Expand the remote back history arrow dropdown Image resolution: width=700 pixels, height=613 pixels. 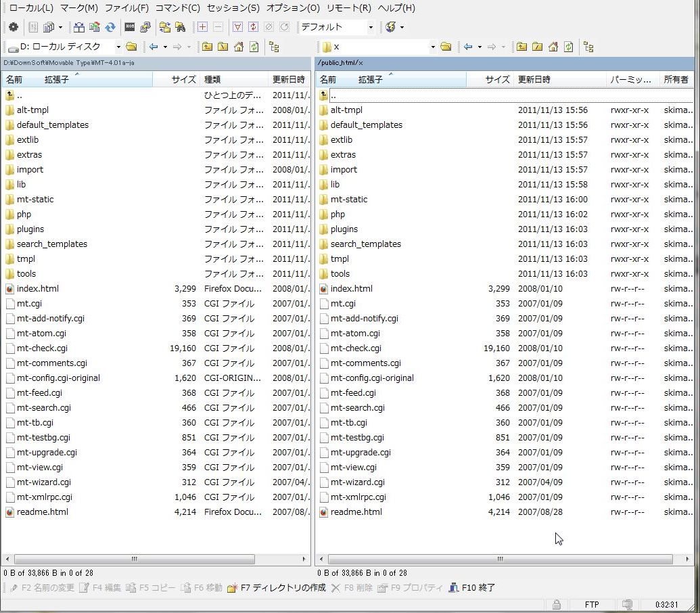click(x=480, y=47)
